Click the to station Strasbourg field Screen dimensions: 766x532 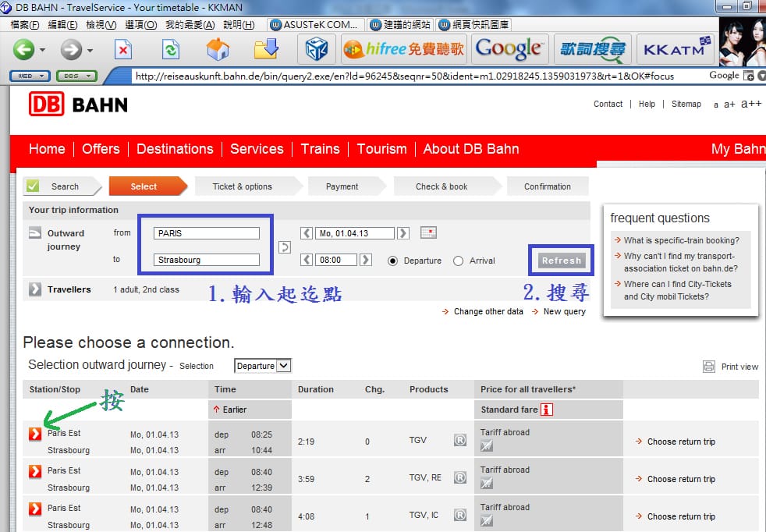[x=207, y=260]
